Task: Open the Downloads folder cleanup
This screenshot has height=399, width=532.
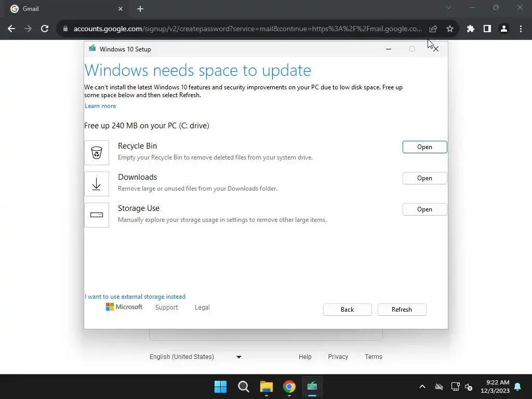Action: click(x=424, y=178)
